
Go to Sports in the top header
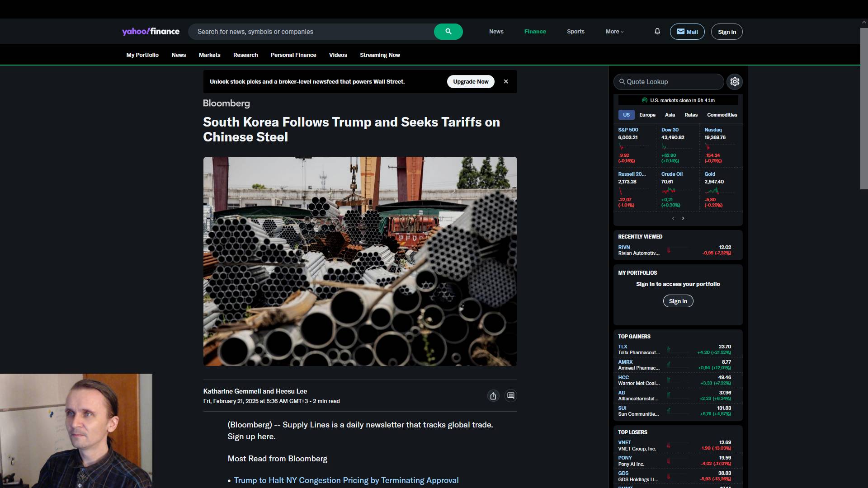[x=576, y=32]
